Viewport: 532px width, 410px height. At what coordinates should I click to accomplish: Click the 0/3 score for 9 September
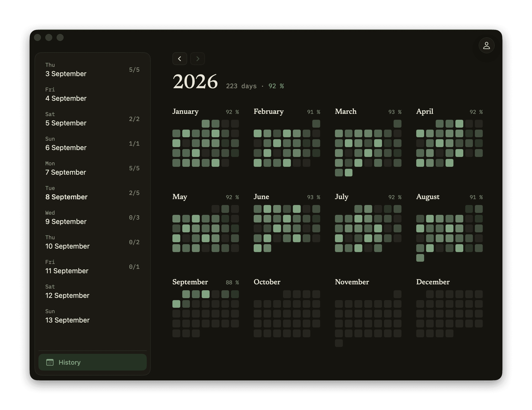pos(134,217)
